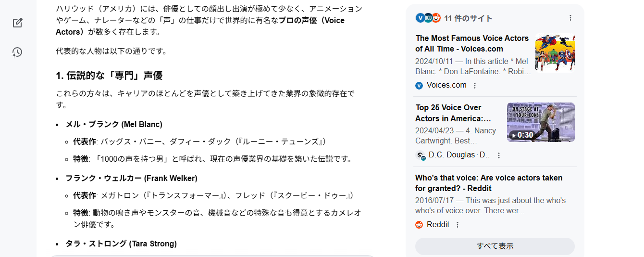Click the D.C. Douglas source favicon
644x257 pixels.
(x=421, y=155)
